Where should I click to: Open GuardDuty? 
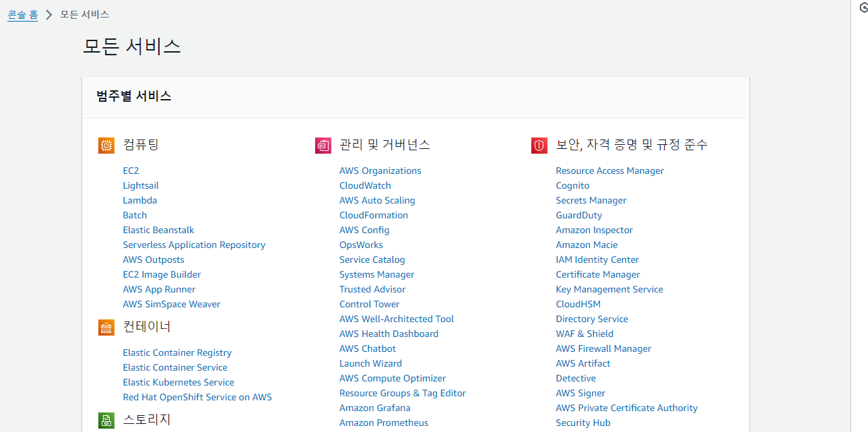579,215
